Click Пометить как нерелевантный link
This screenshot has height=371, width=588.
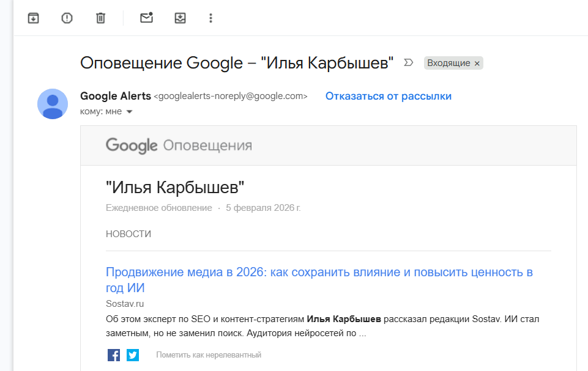point(209,355)
